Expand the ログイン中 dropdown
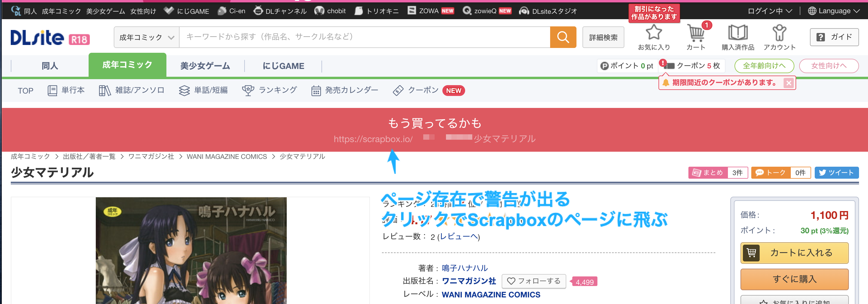Viewport: 868px width, 304px height. point(770,11)
